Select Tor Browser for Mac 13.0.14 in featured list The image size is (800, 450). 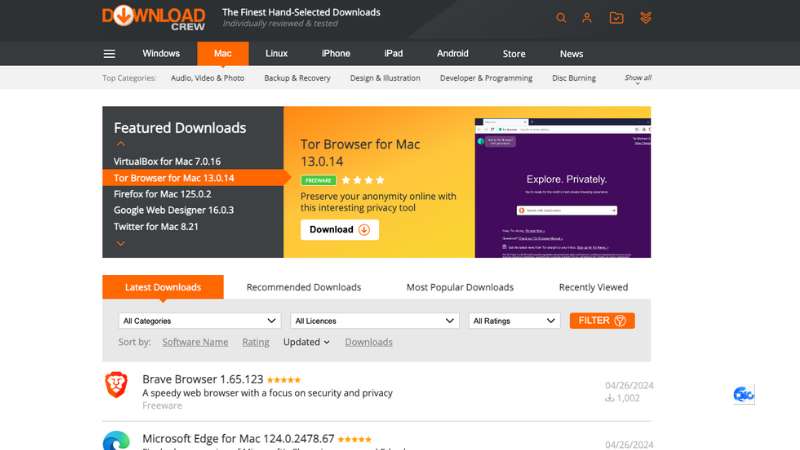pyautogui.click(x=193, y=178)
